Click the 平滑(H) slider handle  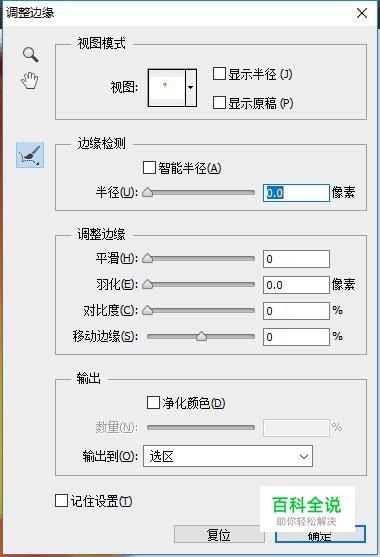click(147, 259)
